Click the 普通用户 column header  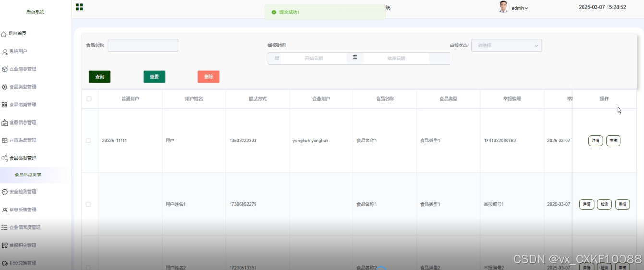(x=130, y=99)
